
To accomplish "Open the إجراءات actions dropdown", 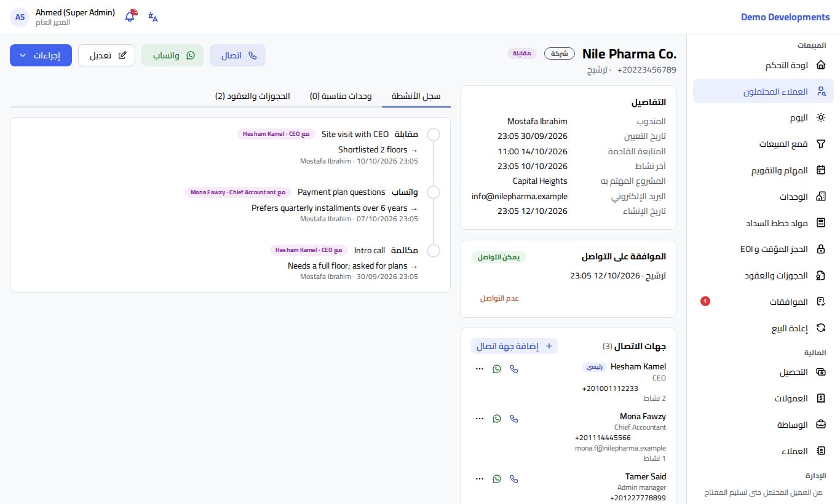I will 41,55.
